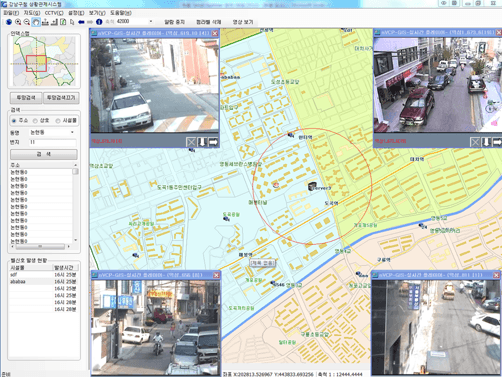Screen dimensions: 502x377
Task: Open the 지도(G) menu
Action: click(x=32, y=13)
